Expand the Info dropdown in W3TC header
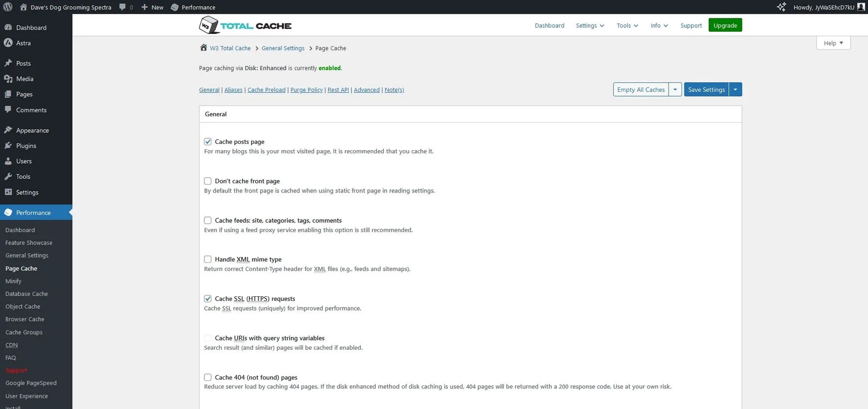 659,25
